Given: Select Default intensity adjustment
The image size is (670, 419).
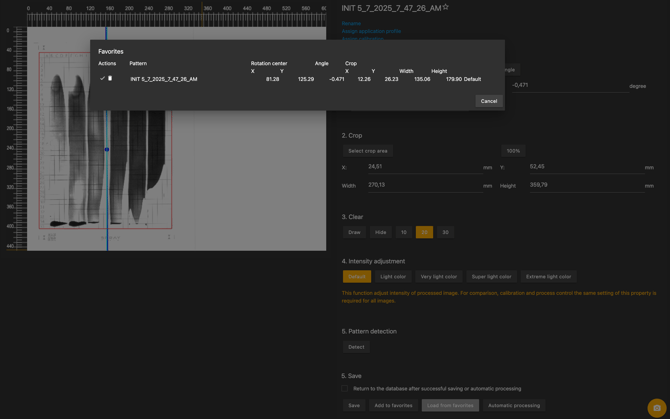Looking at the screenshot, I should pyautogui.click(x=357, y=277).
